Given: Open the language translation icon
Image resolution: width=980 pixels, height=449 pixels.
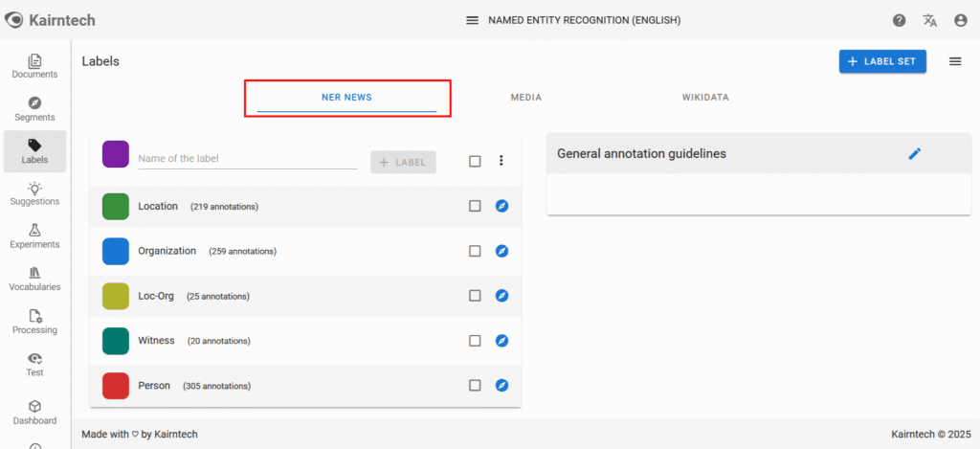Looking at the screenshot, I should [929, 20].
